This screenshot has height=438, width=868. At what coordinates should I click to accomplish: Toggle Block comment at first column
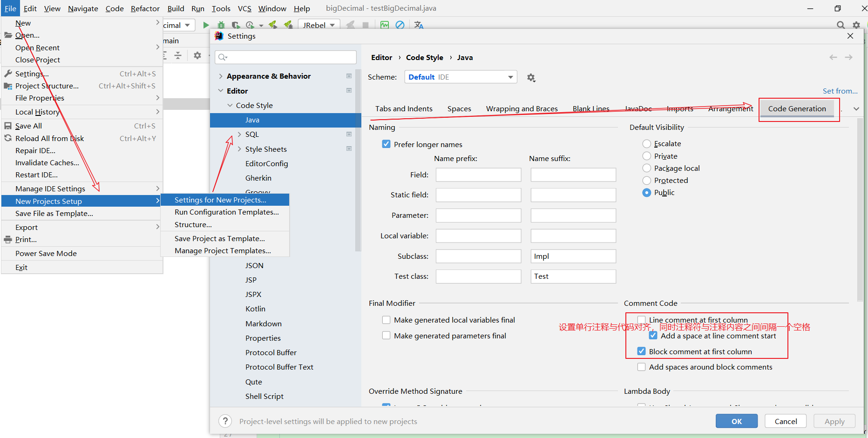coord(641,351)
